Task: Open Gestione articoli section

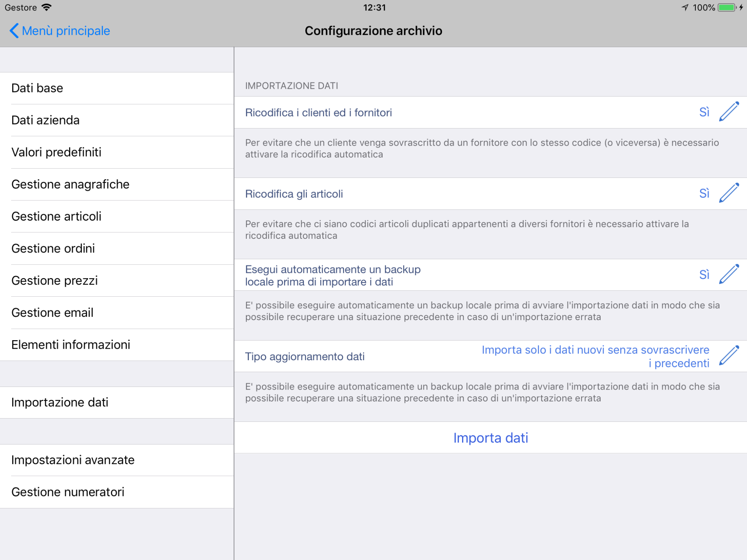Action: click(117, 216)
